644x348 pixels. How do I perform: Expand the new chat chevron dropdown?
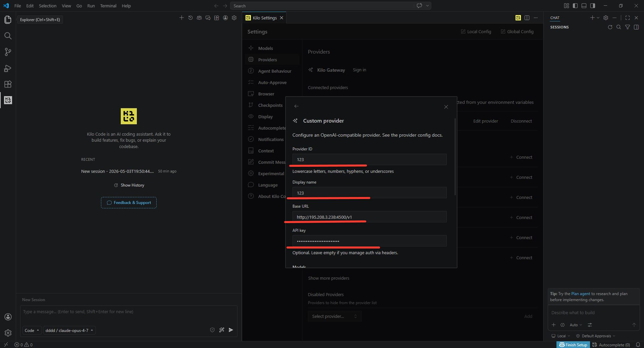click(x=598, y=18)
